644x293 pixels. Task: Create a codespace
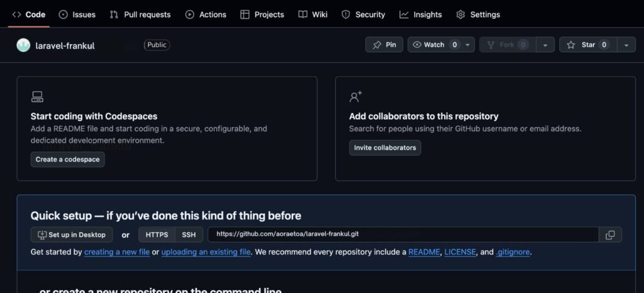click(68, 159)
